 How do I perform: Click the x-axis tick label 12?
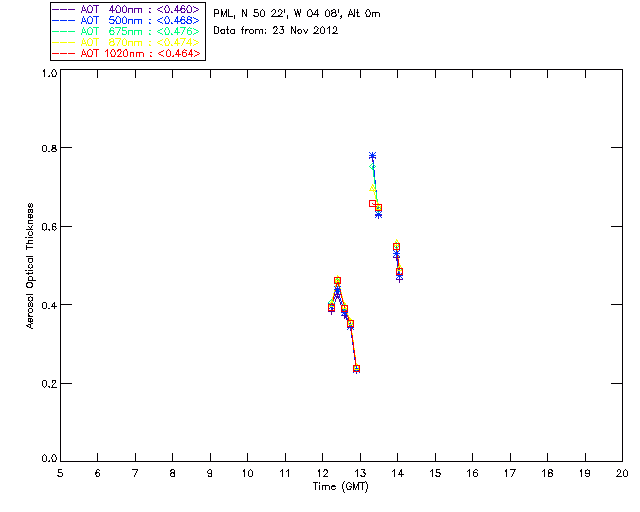click(322, 473)
